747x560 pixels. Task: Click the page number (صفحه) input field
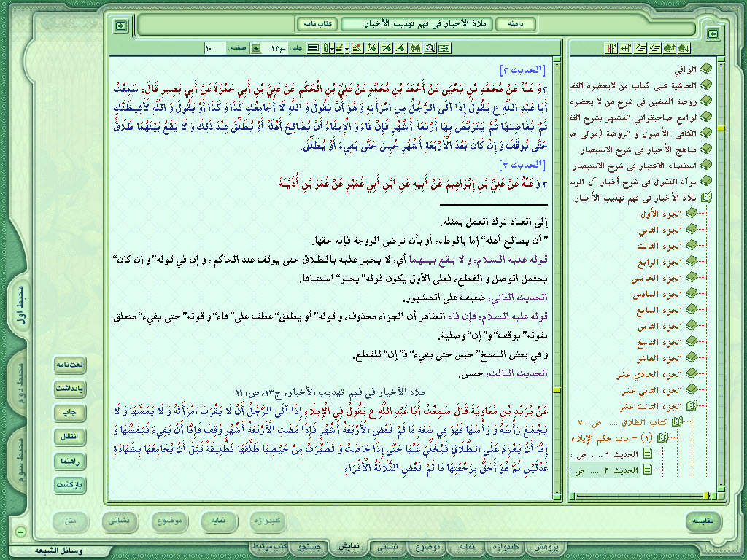[x=215, y=48]
